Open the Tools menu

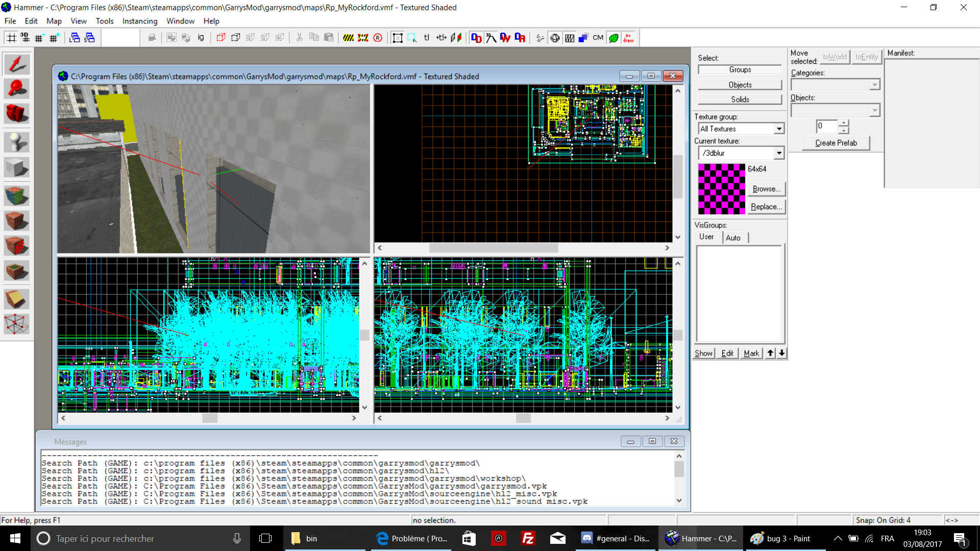105,21
